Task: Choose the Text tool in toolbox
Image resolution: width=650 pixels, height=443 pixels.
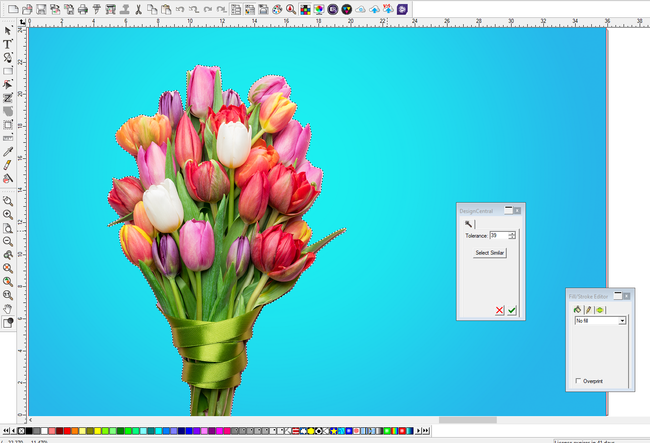Action: (x=7, y=44)
